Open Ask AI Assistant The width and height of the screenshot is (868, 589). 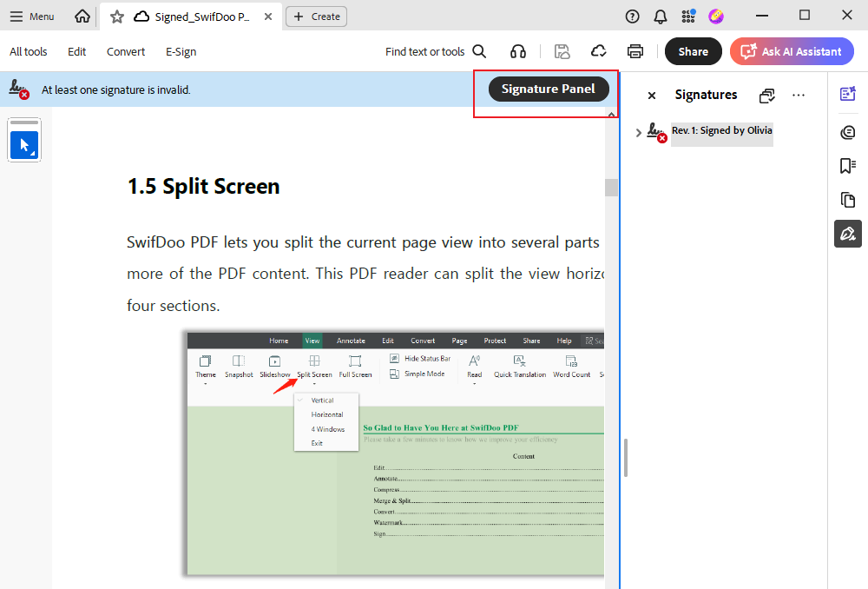click(x=792, y=51)
